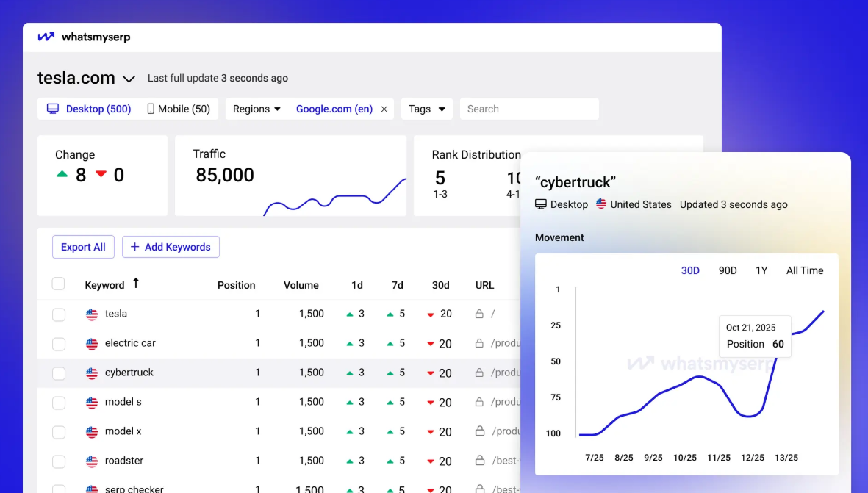Switch chart to the 90D range tab
Viewport: 868px width, 493px height.
click(x=728, y=270)
